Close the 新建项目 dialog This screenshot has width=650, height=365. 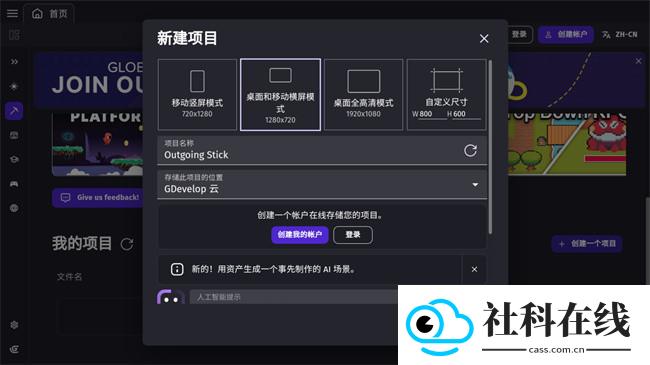[x=484, y=39]
